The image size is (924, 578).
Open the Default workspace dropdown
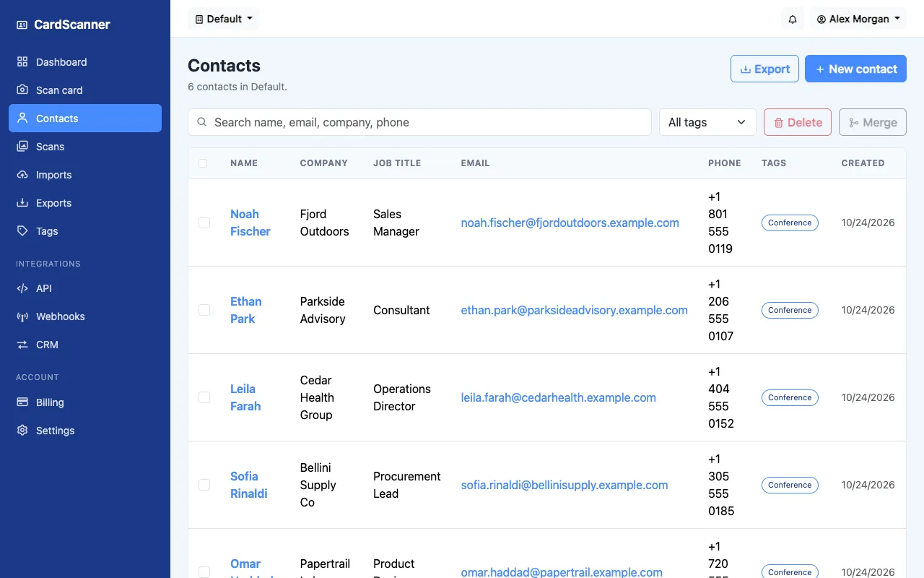click(x=223, y=19)
